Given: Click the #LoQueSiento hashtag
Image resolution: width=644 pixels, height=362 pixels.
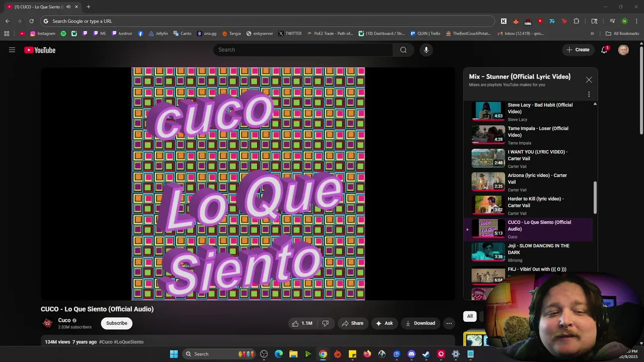Looking at the screenshot, I should (129, 342).
